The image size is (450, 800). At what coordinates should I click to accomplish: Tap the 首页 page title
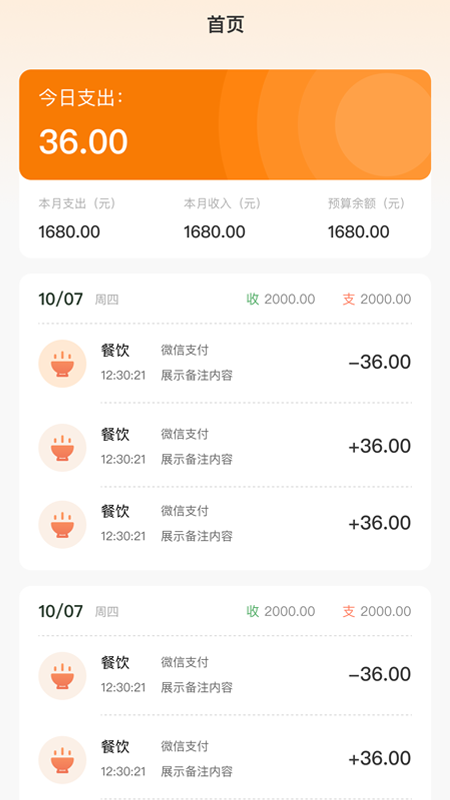(226, 24)
